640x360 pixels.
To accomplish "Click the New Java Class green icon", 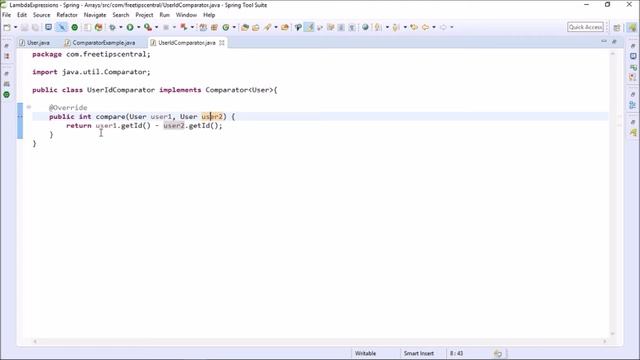I will pyautogui.click(x=226, y=27).
